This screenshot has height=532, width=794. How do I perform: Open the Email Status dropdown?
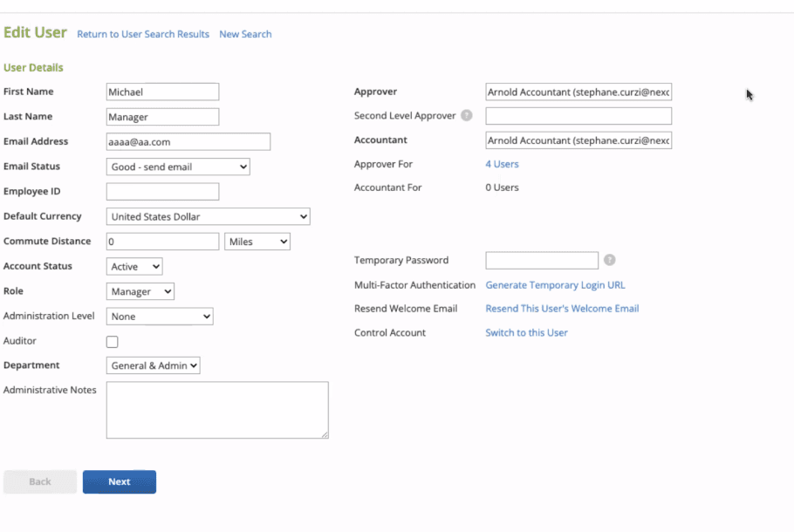(x=178, y=167)
